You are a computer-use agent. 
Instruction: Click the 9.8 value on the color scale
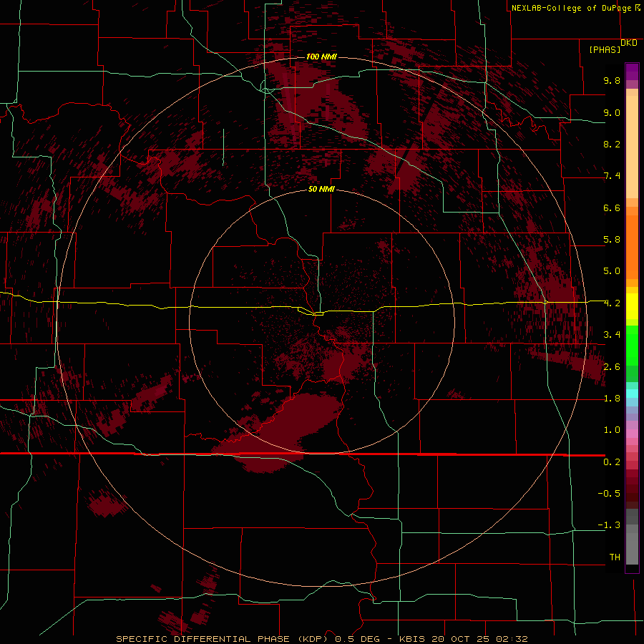612,81
